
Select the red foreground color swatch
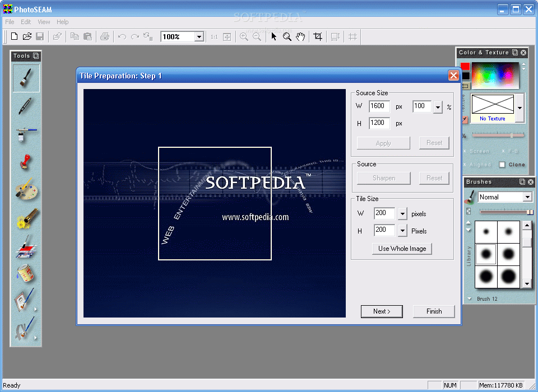(x=465, y=66)
